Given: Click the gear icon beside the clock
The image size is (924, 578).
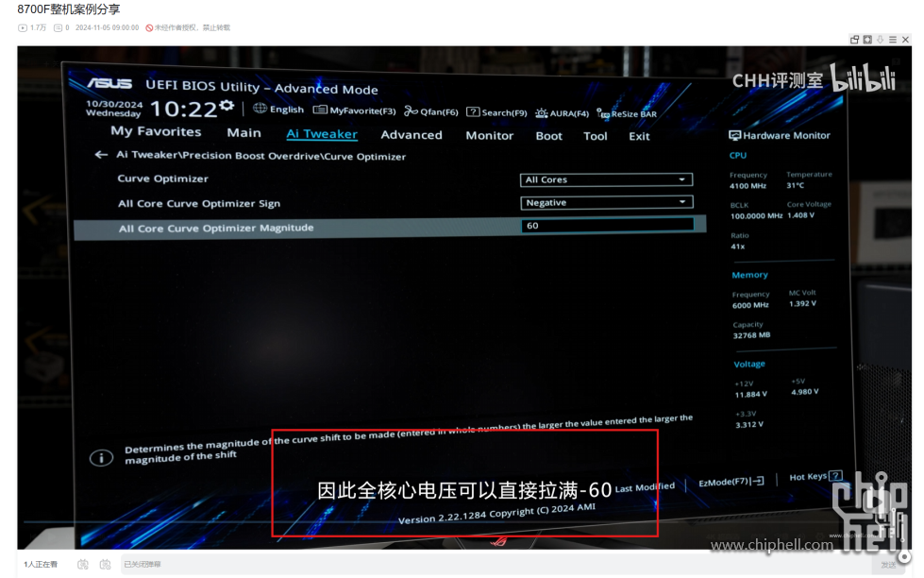Looking at the screenshot, I should (x=227, y=106).
